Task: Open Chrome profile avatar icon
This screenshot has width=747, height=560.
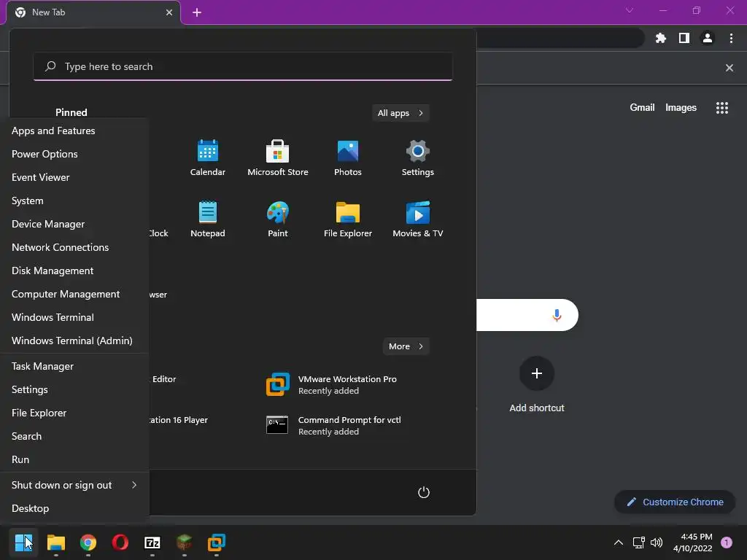Action: [708, 38]
